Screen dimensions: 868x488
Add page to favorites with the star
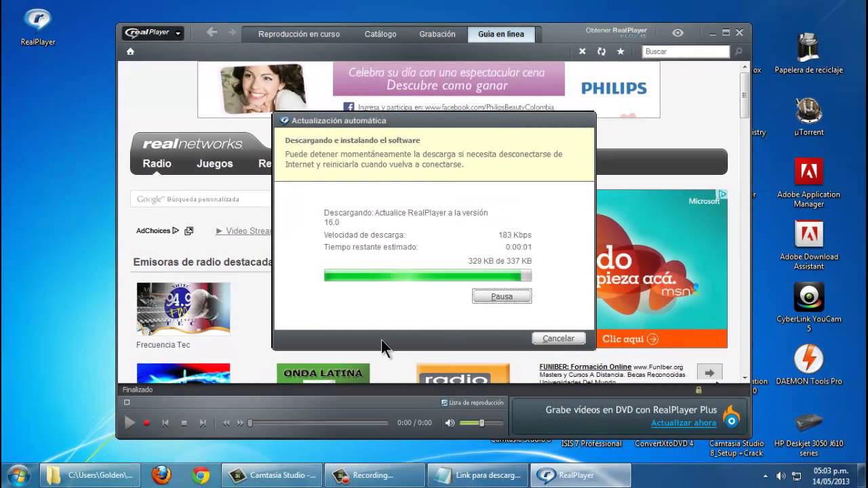click(x=620, y=52)
